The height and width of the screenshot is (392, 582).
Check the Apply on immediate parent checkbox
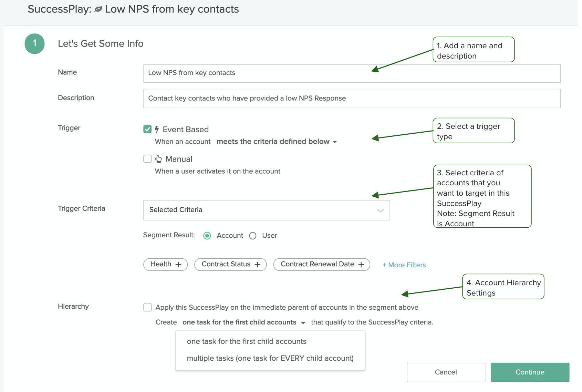(147, 307)
